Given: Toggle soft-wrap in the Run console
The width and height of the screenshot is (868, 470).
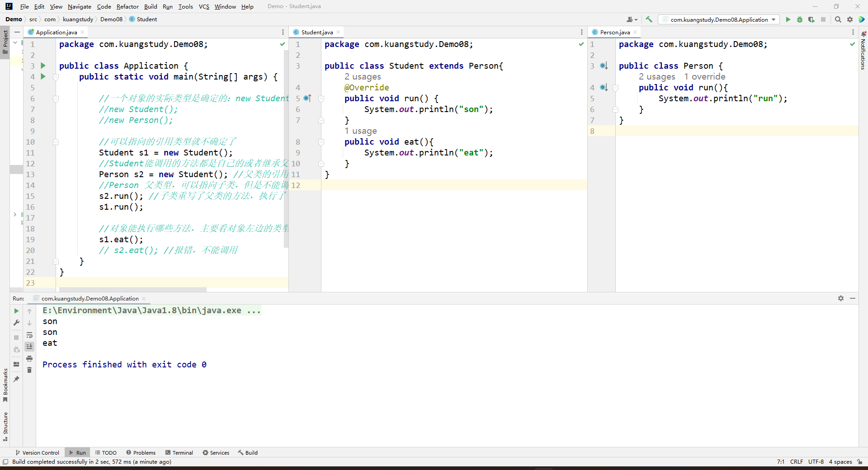Looking at the screenshot, I should coord(29,335).
